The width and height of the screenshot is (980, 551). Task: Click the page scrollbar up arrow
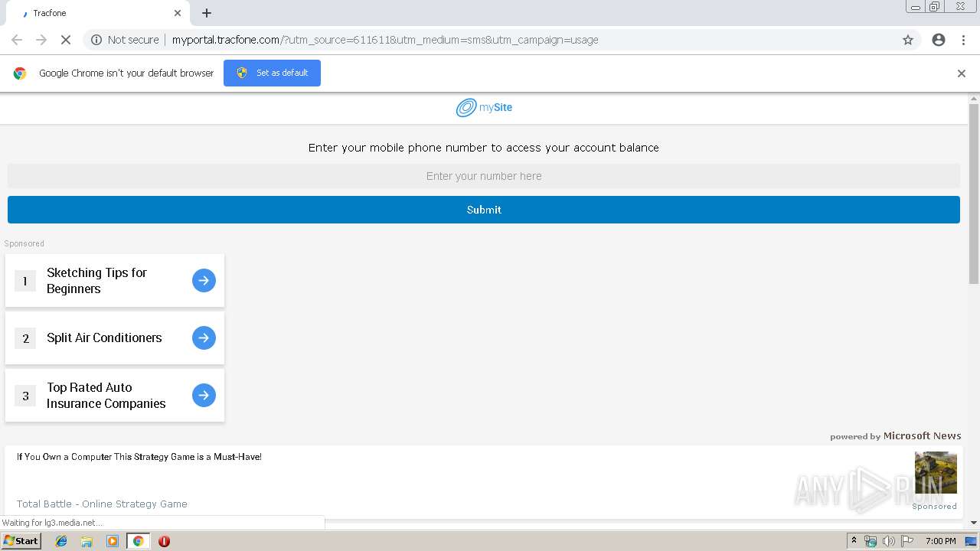tap(974, 99)
